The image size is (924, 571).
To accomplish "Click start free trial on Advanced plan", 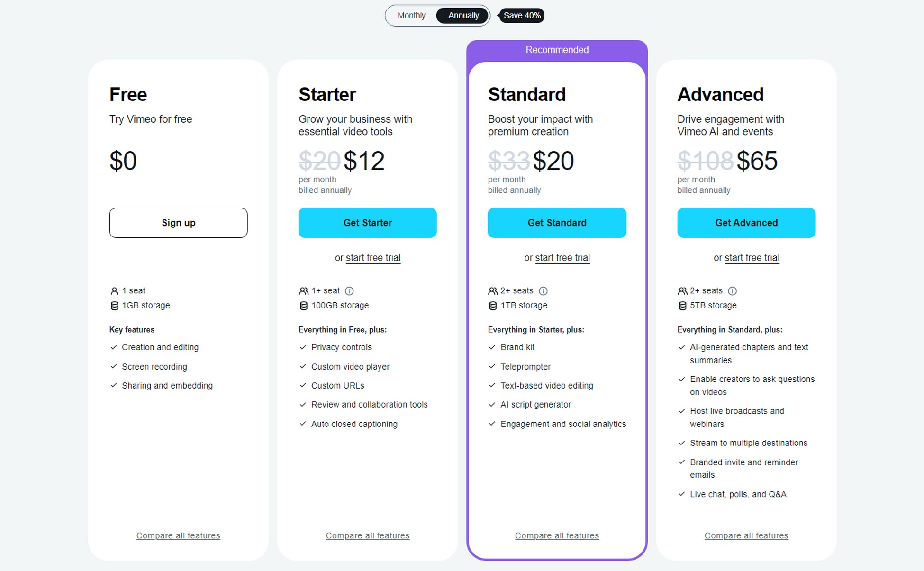I will coord(752,257).
